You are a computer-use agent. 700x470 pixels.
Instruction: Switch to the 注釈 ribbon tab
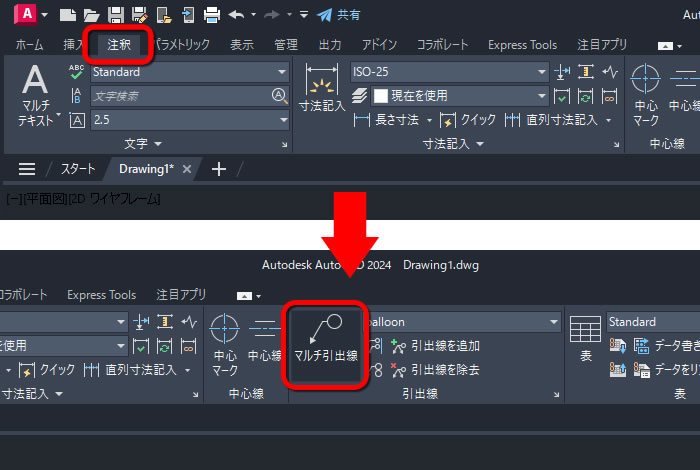(x=119, y=45)
